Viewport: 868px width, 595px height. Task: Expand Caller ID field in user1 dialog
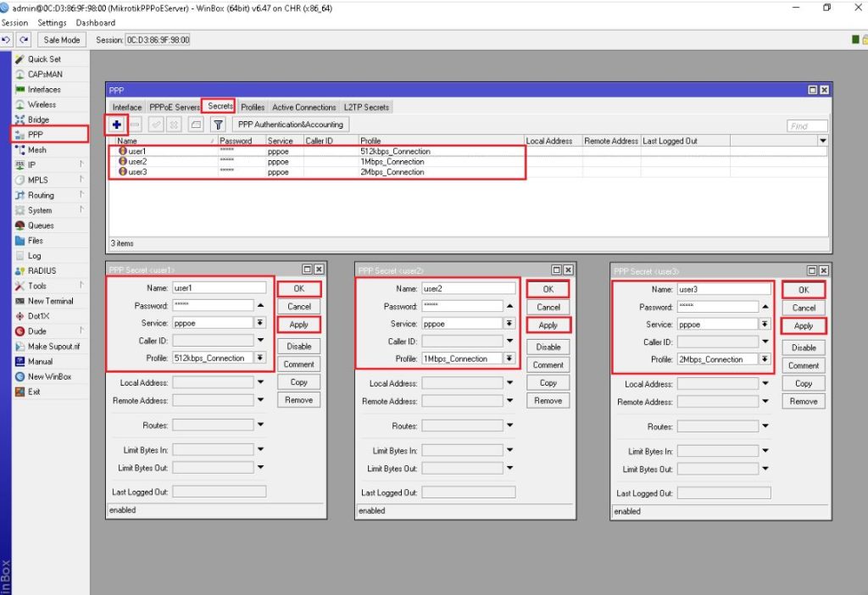(260, 341)
